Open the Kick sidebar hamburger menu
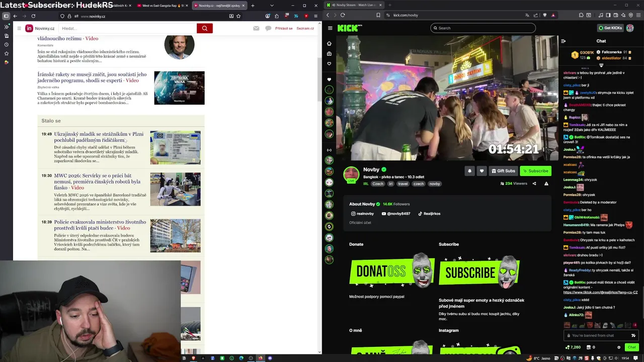 click(x=330, y=28)
